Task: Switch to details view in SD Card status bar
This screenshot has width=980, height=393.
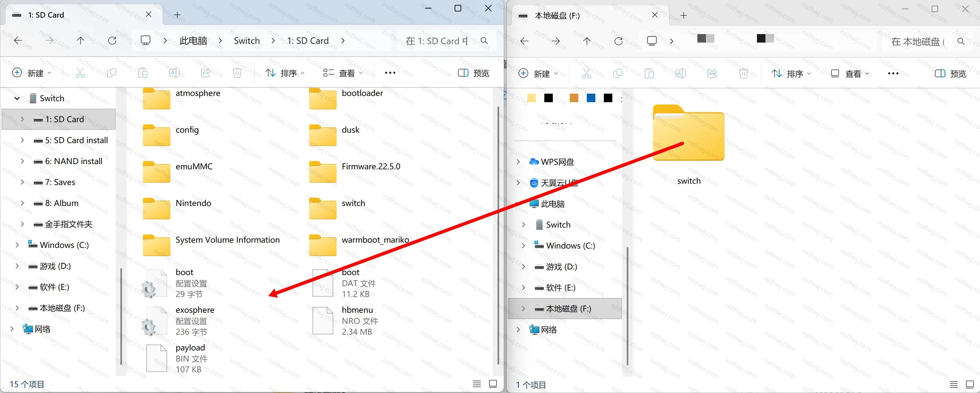Action: [477, 384]
